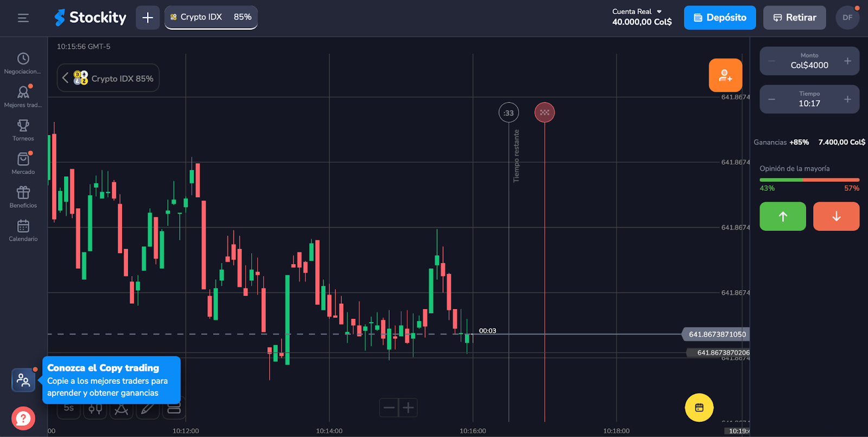868x437 pixels.
Task: Open Negociaciones history in sidebar
Action: [x=23, y=63]
